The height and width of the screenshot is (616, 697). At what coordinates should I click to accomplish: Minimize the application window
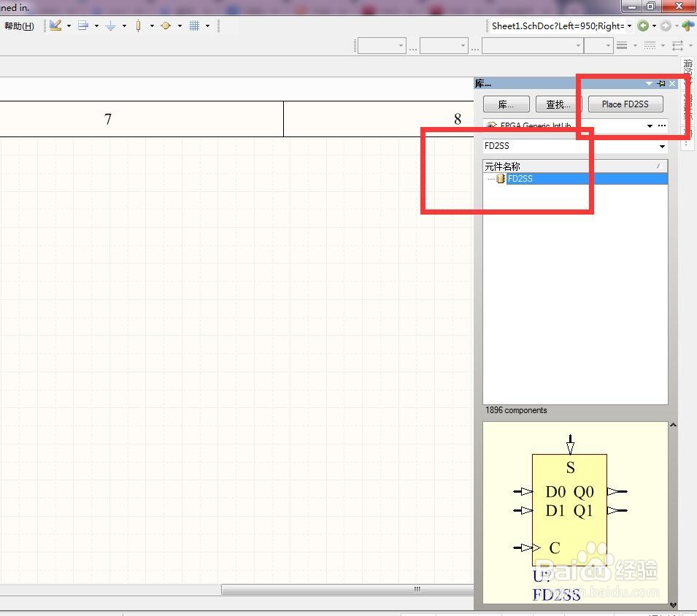(631, 7)
